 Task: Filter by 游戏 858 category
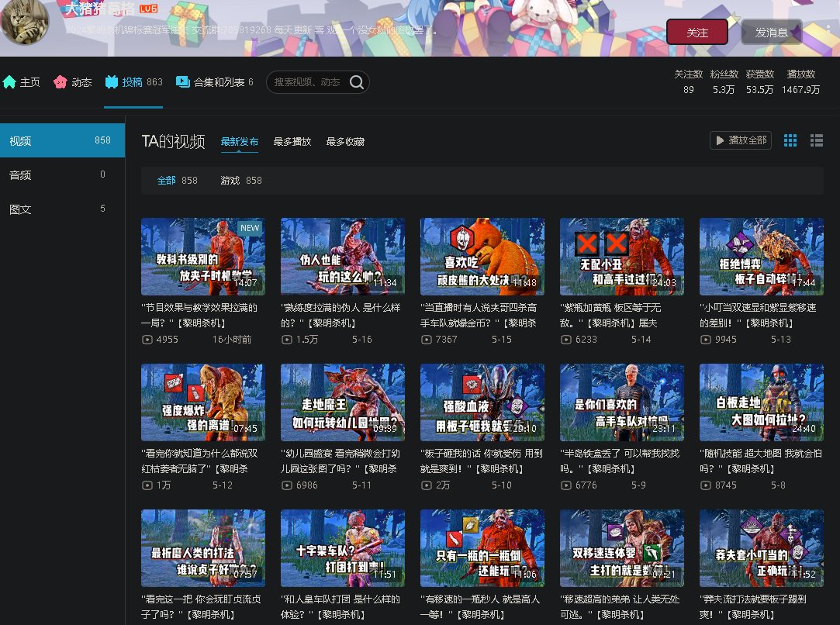[241, 181]
